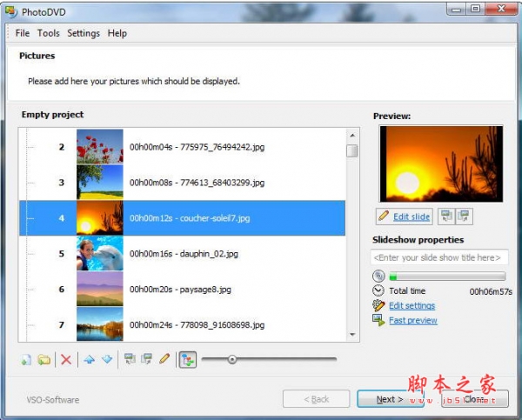Screen dimensions: 522x420
Task: Click the add picture file icon
Action: [x=26, y=359]
